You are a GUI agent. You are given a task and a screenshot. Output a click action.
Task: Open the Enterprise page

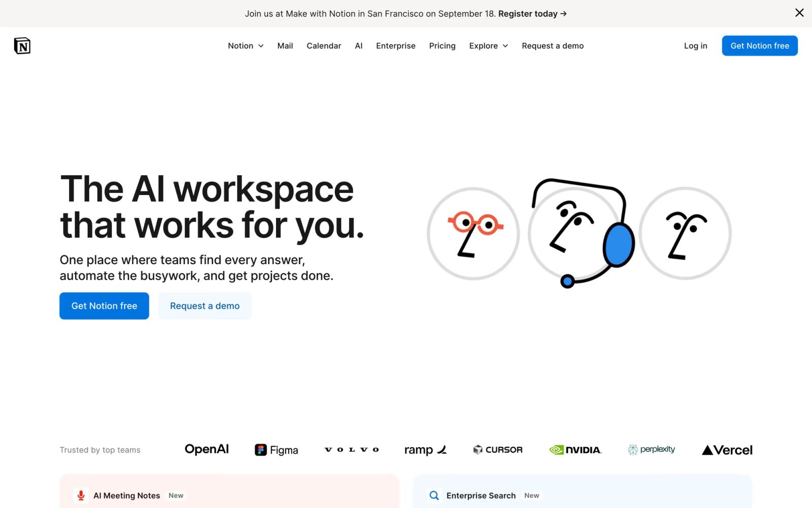click(x=395, y=46)
